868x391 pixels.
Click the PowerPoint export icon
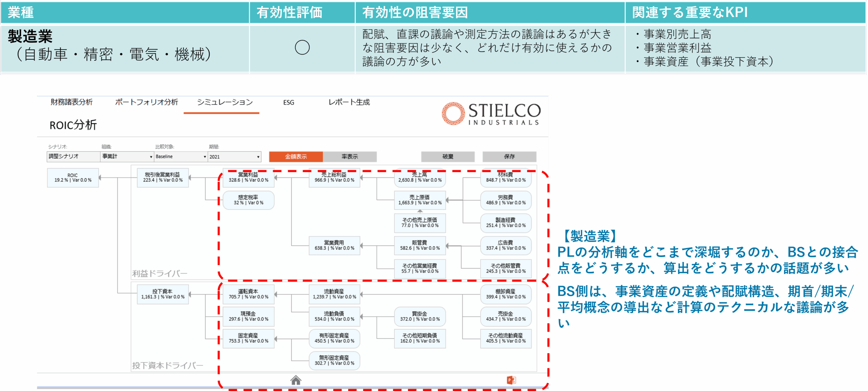click(511, 380)
